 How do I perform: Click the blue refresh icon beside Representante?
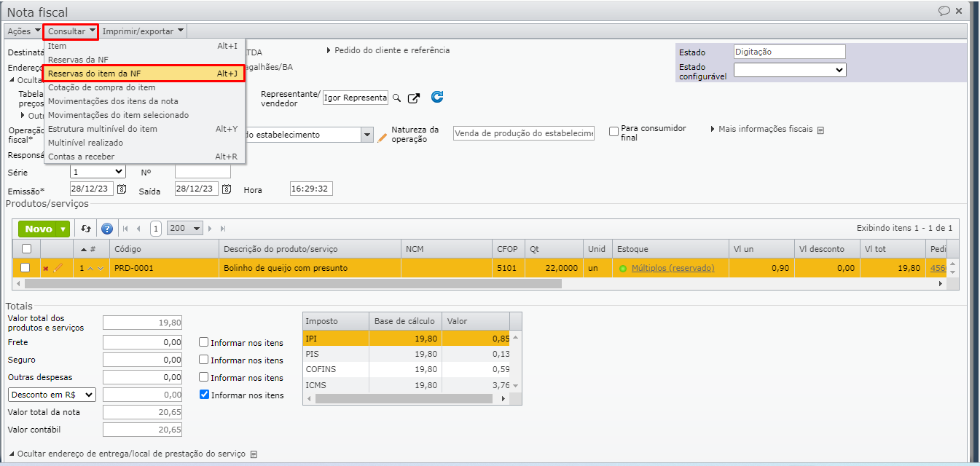437,97
